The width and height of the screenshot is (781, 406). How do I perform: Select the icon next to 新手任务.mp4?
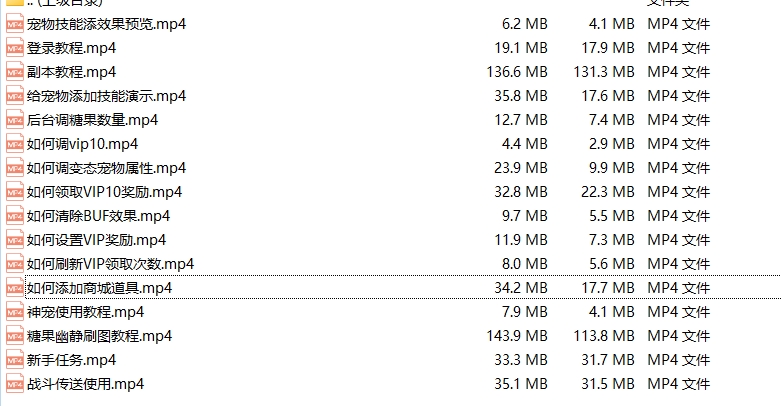pyautogui.click(x=14, y=360)
